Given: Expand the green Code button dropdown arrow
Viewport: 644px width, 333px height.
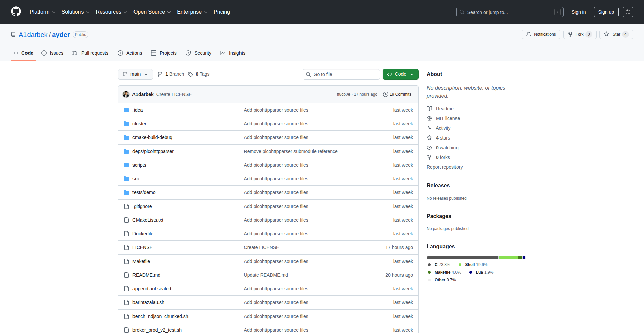Looking at the screenshot, I should click(x=412, y=74).
